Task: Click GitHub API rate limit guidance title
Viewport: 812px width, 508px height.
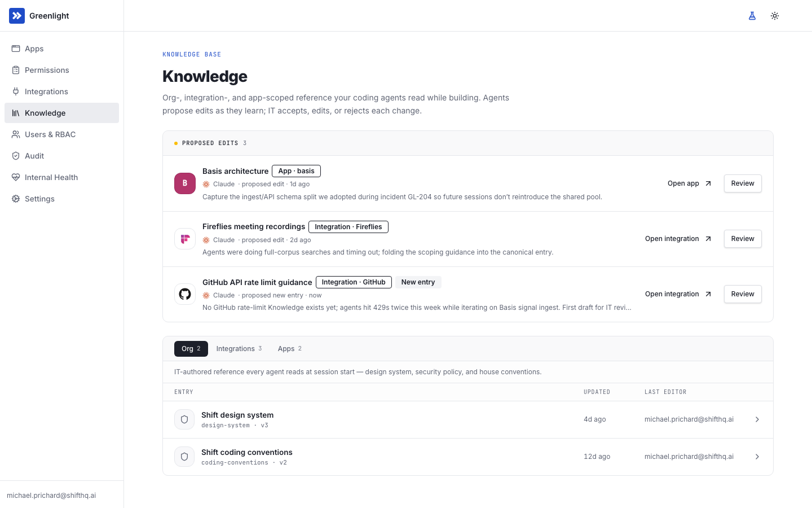Action: coord(257,282)
